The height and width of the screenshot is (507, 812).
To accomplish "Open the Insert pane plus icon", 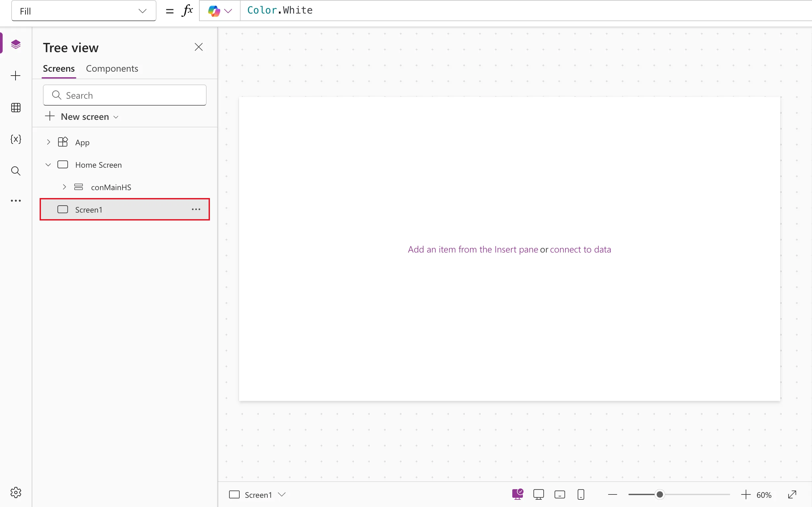I will coord(16,76).
